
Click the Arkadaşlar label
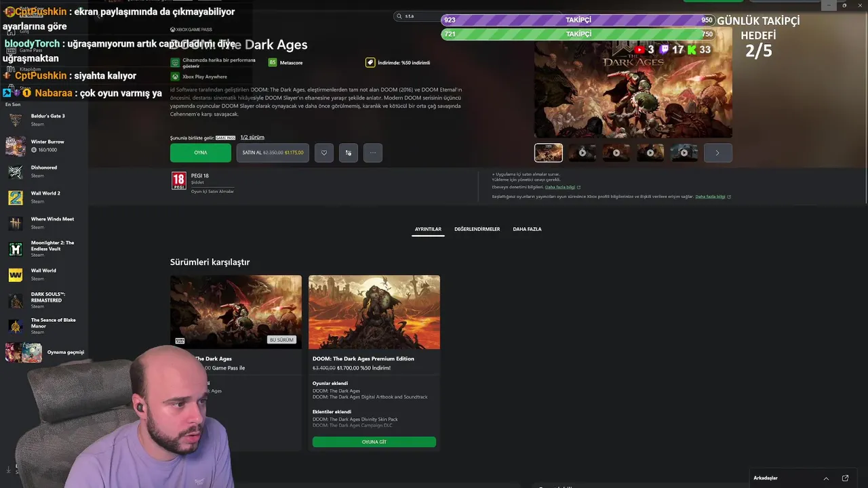tap(766, 479)
